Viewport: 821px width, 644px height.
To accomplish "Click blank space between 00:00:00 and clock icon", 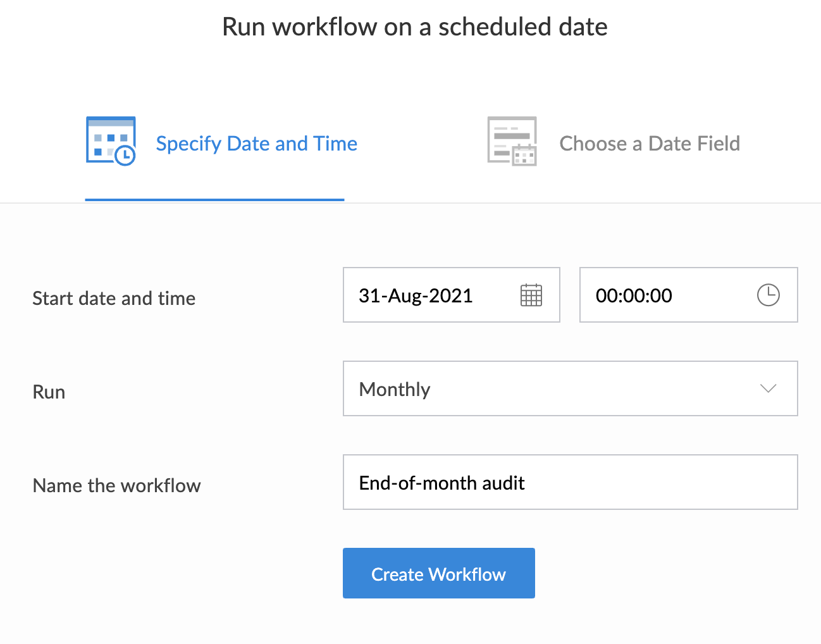I will click(715, 295).
